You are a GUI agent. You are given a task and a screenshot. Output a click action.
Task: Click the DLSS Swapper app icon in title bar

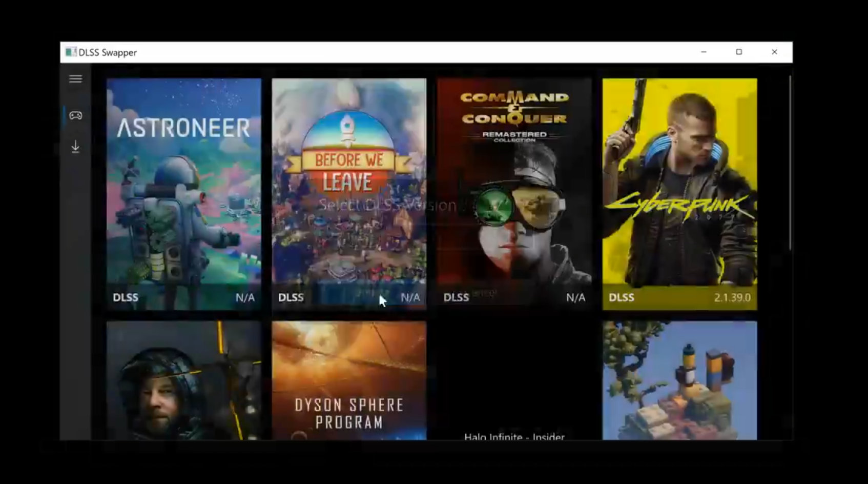click(x=71, y=52)
